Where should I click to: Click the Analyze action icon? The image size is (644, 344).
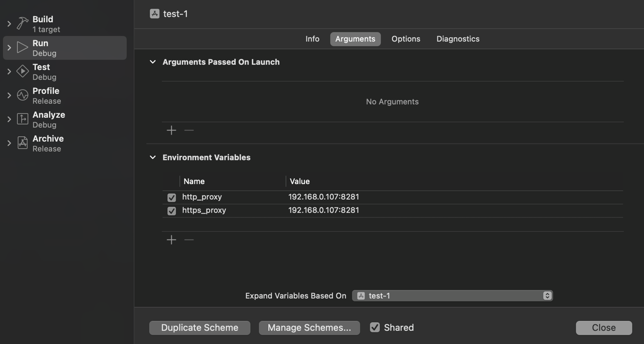pos(22,119)
